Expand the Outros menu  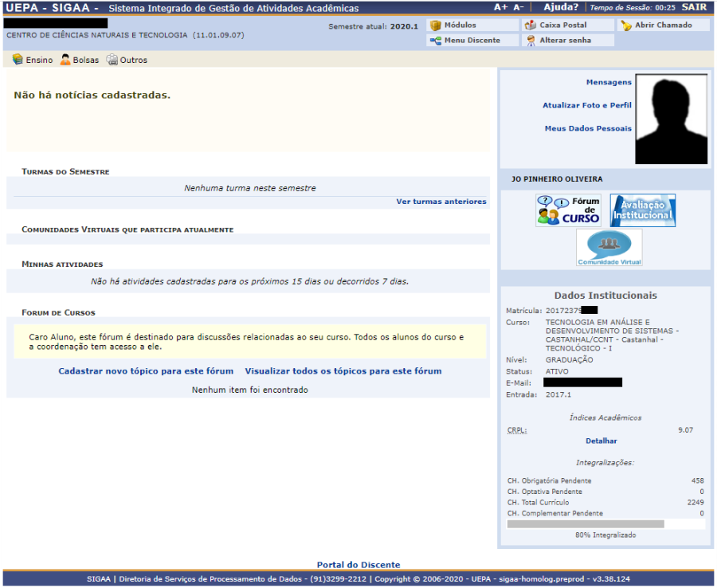point(127,60)
